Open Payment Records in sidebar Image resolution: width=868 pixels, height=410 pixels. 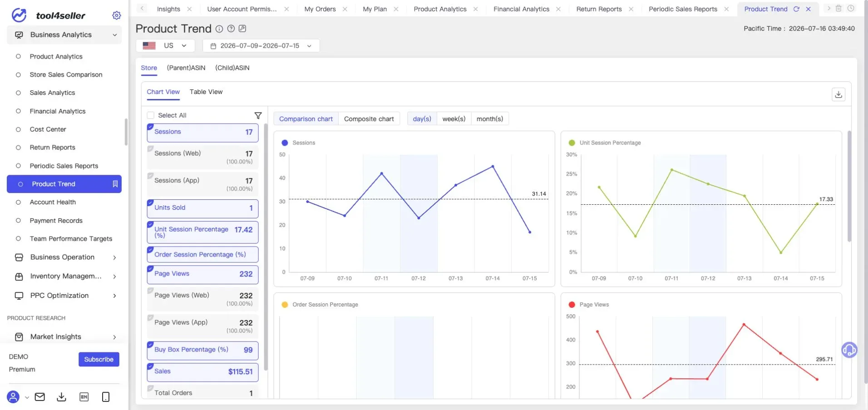56,221
